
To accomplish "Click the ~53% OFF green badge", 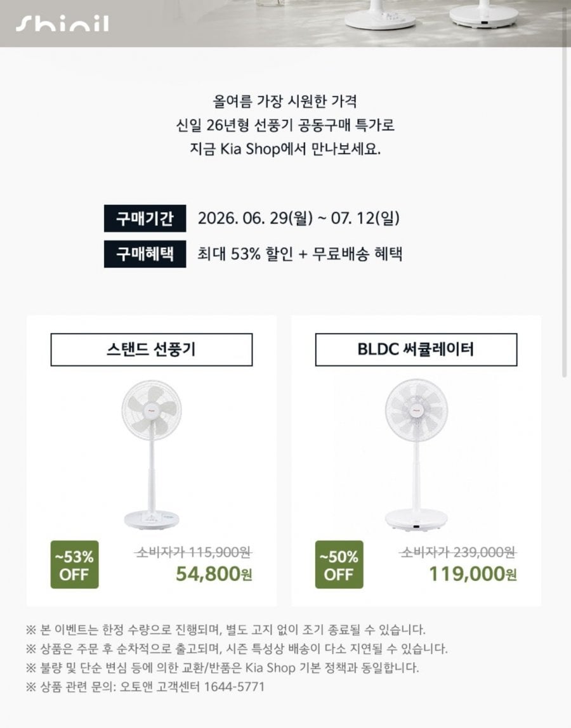I will [x=74, y=564].
